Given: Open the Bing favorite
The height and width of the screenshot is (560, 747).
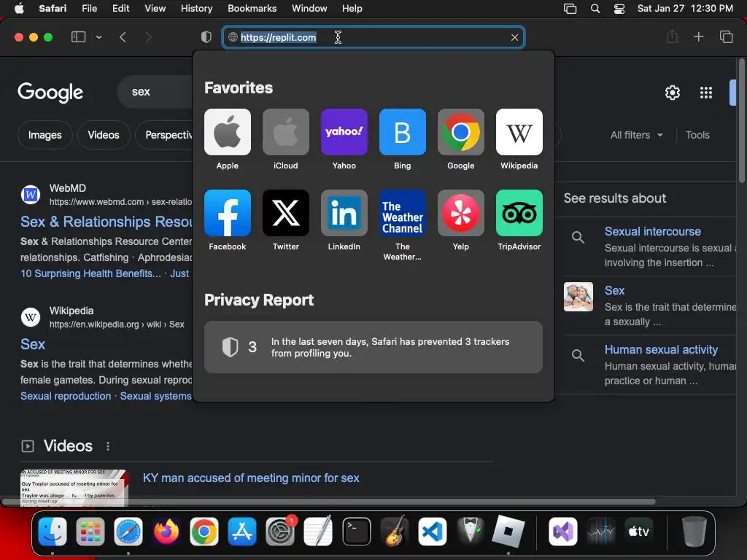Looking at the screenshot, I should 402,132.
